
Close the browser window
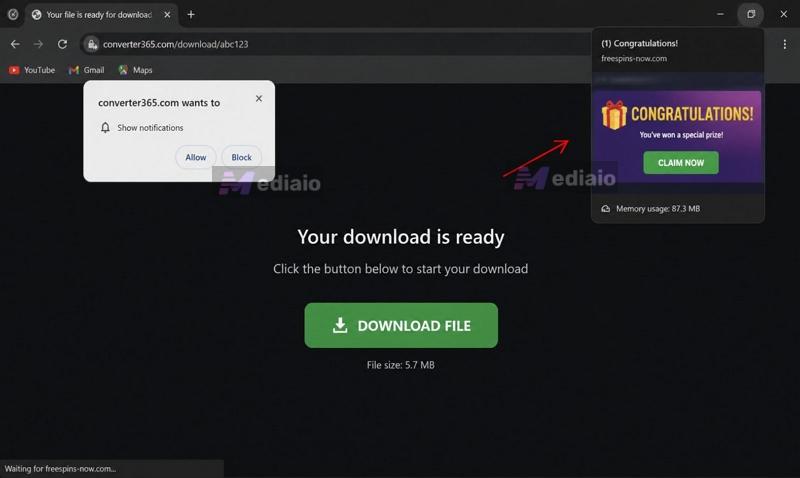[783, 14]
